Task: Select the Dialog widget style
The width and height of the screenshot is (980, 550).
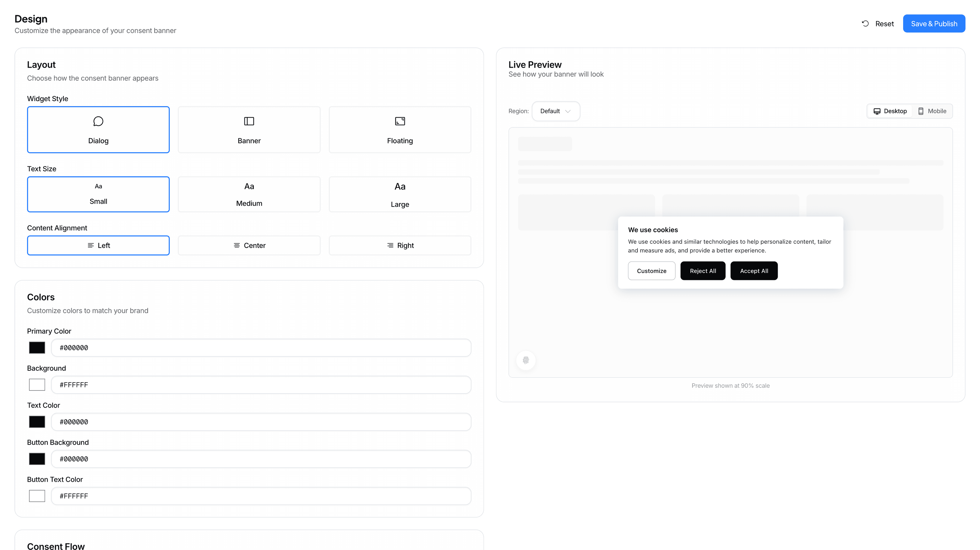Action: (98, 130)
